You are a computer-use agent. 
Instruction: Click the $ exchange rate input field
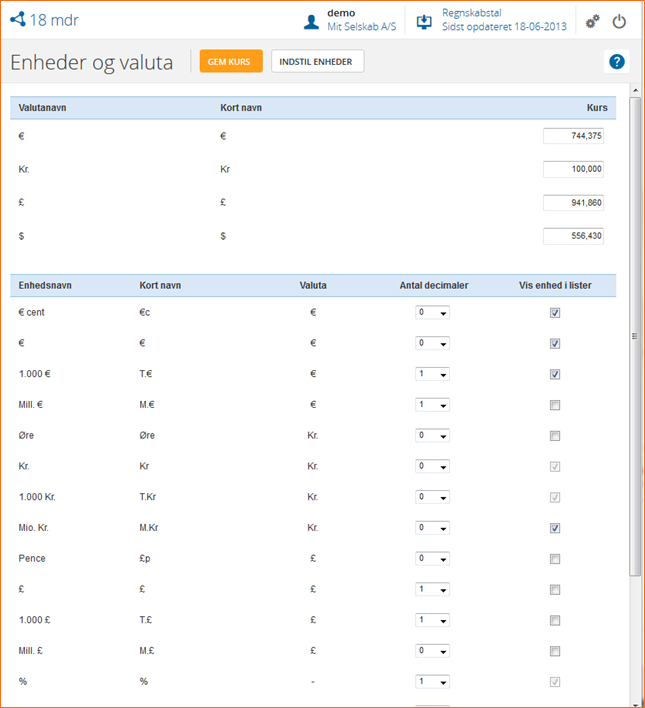pos(573,236)
